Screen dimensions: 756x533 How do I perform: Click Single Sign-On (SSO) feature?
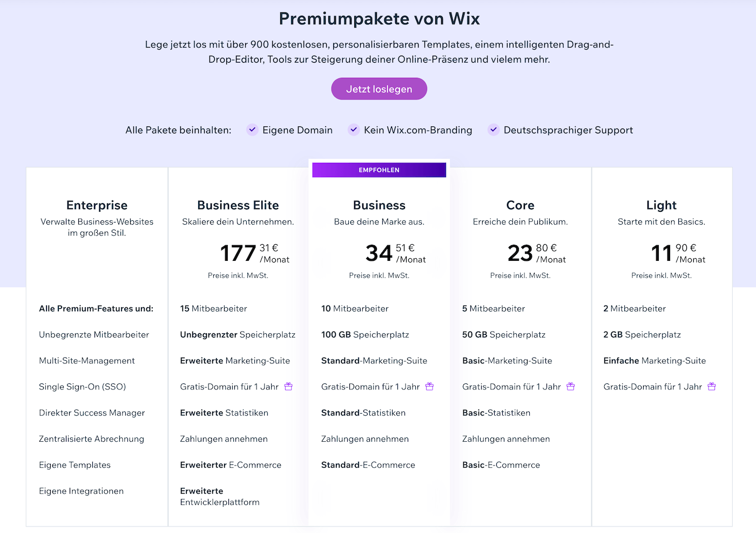83,387
